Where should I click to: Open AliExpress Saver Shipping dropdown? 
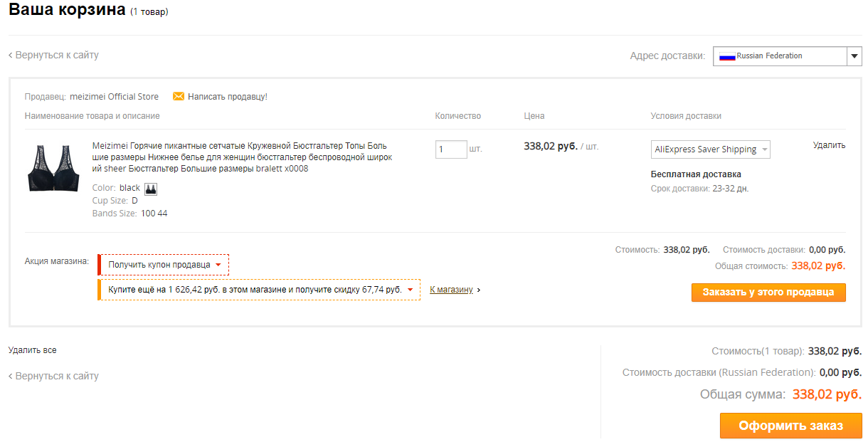pos(711,149)
